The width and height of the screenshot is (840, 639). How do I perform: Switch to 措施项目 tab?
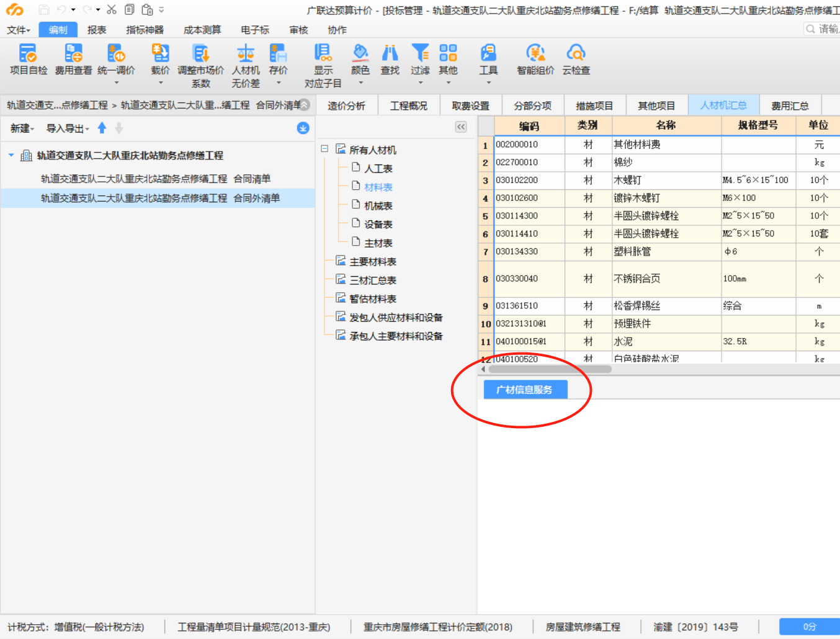pyautogui.click(x=594, y=105)
